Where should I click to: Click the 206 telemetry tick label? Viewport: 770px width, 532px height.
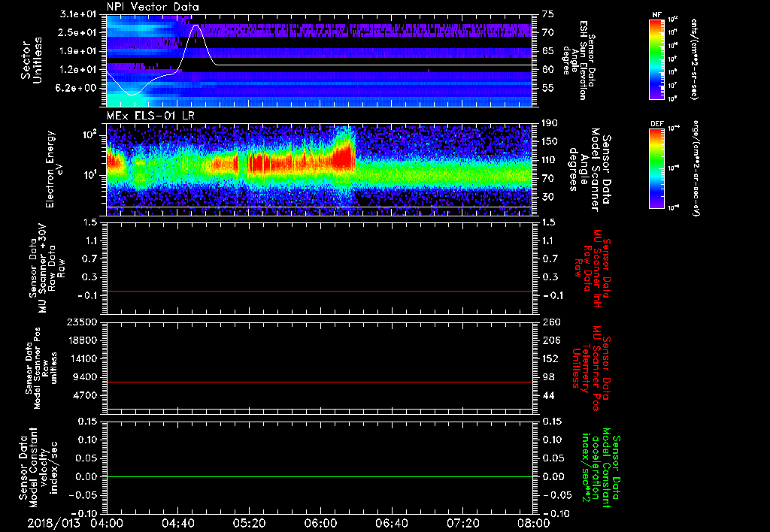coord(550,340)
